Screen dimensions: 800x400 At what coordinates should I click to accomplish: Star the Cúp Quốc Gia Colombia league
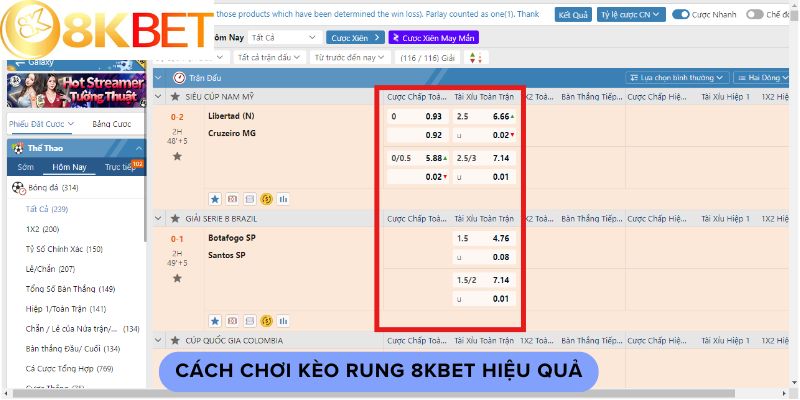pyautogui.click(x=175, y=340)
